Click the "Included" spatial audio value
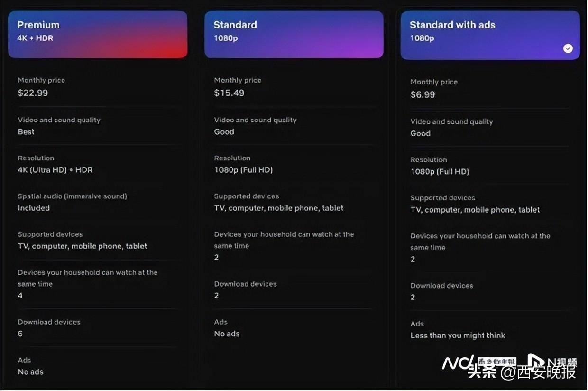The image size is (588, 391). click(x=34, y=208)
